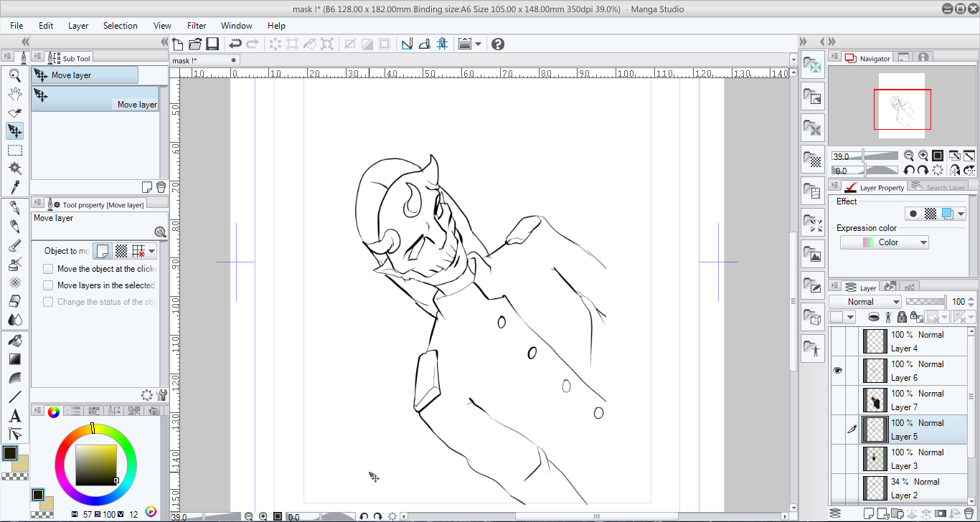Open Sub Tool detail wrench icon
The height and width of the screenshot is (522, 980).
[162, 394]
